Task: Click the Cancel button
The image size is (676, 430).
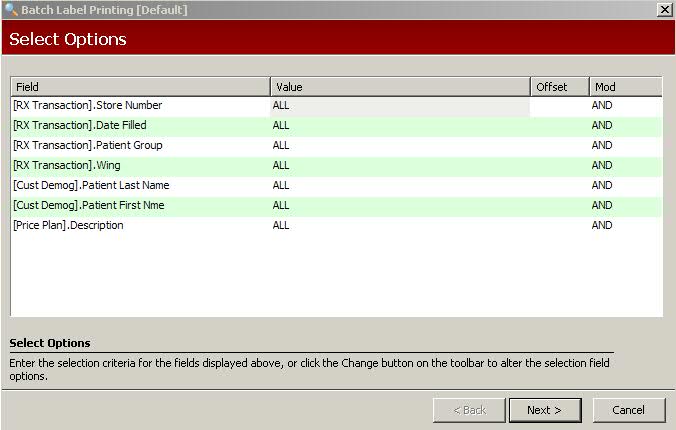Action: point(629,410)
